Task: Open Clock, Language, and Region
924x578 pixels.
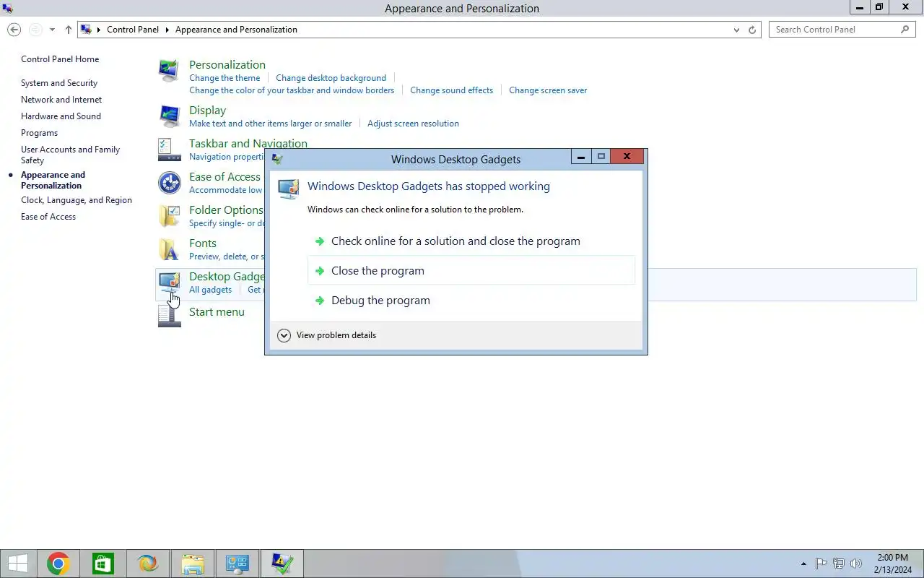Action: [x=77, y=200]
